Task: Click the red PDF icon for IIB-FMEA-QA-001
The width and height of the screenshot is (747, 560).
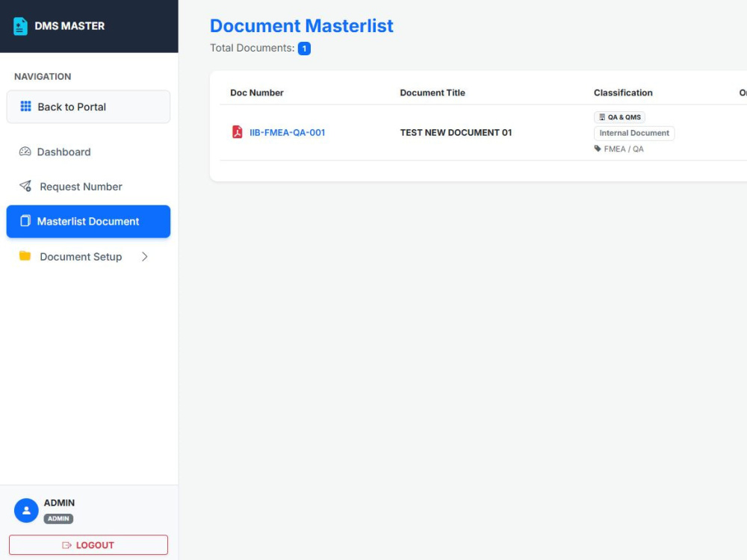Action: (x=238, y=132)
